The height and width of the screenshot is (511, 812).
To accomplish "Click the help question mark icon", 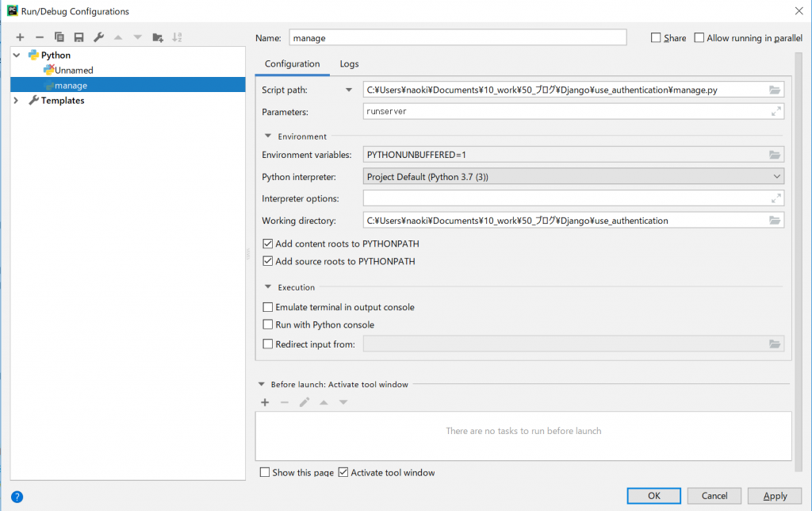I will (17, 497).
